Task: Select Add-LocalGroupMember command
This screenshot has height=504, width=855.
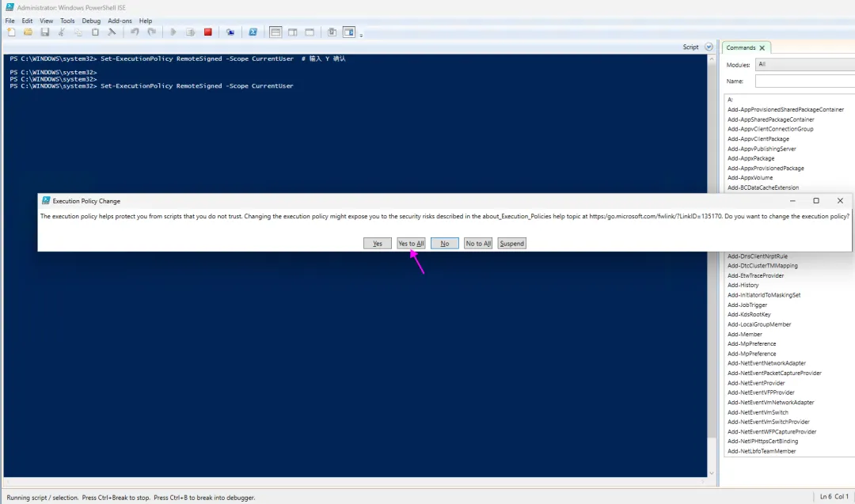Action: pos(759,324)
